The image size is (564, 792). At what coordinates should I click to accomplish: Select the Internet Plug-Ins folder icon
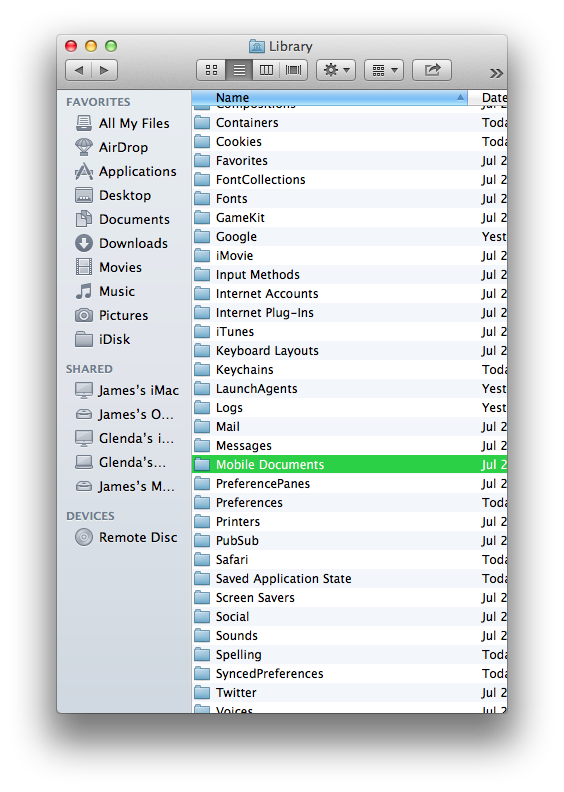point(202,313)
